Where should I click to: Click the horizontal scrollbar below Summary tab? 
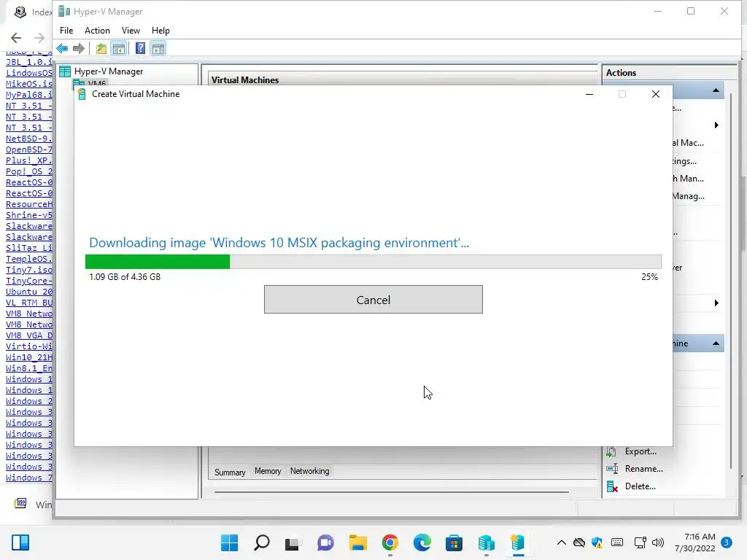[392, 491]
